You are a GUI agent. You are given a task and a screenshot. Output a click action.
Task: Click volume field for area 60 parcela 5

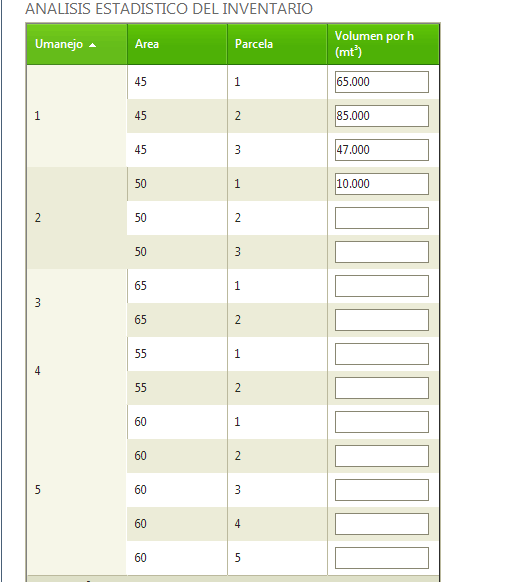(x=381, y=558)
